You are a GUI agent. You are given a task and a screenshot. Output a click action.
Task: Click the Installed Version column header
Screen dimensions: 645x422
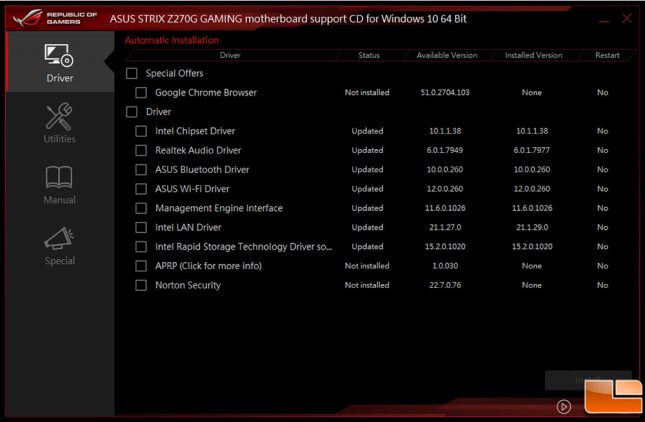click(x=534, y=55)
